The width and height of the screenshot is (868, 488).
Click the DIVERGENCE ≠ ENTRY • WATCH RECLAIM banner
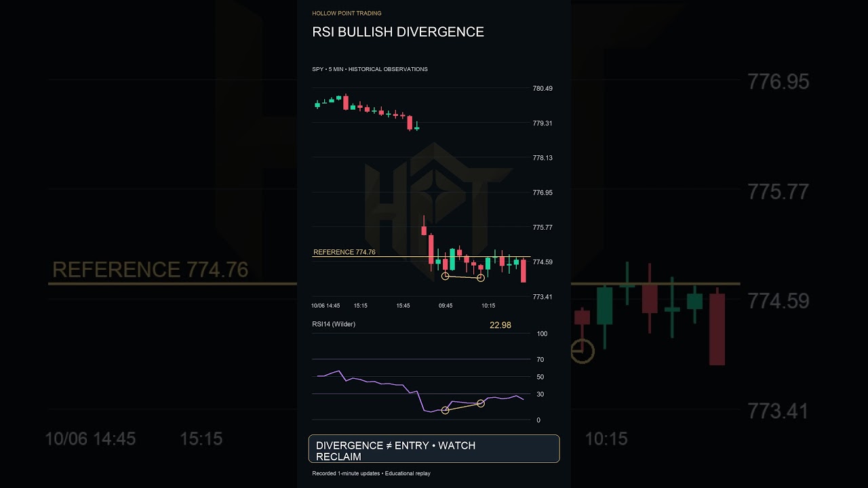point(434,449)
